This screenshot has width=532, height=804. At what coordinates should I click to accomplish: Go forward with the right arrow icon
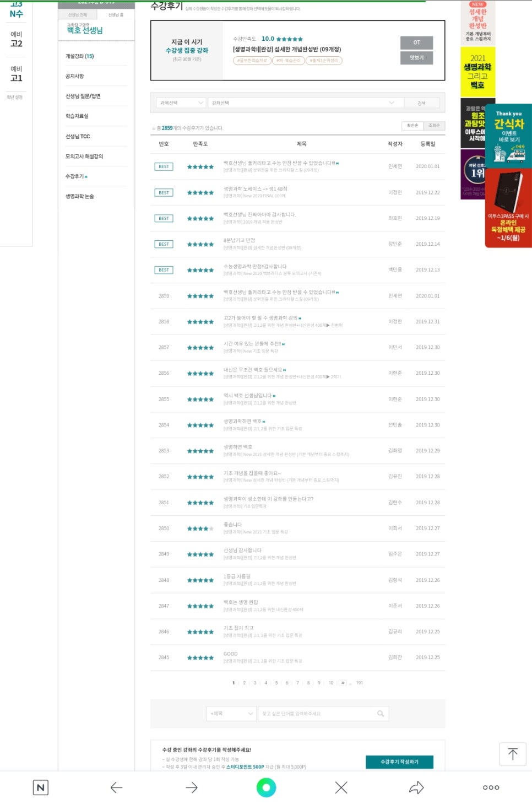[x=191, y=787]
